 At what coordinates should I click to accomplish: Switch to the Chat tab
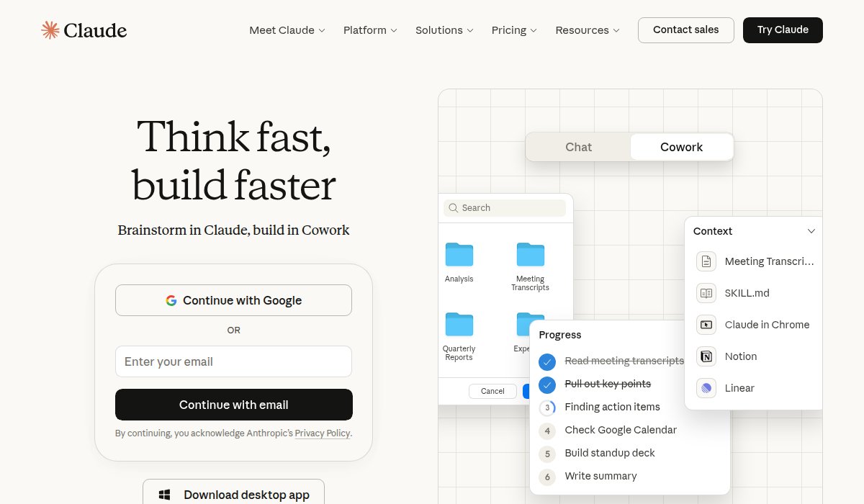click(578, 147)
